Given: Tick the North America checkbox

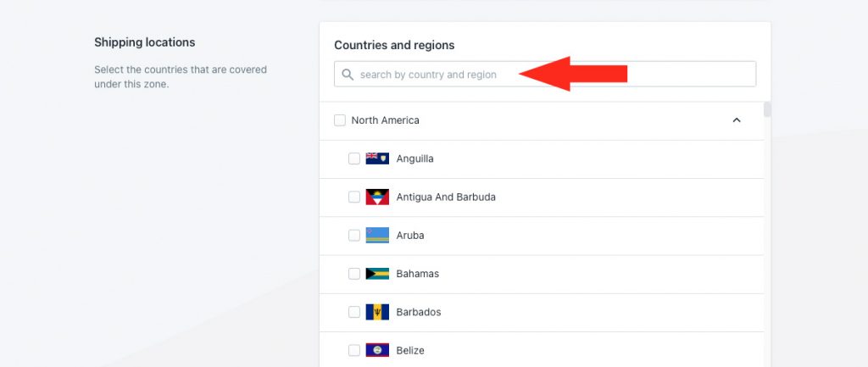Looking at the screenshot, I should (340, 120).
